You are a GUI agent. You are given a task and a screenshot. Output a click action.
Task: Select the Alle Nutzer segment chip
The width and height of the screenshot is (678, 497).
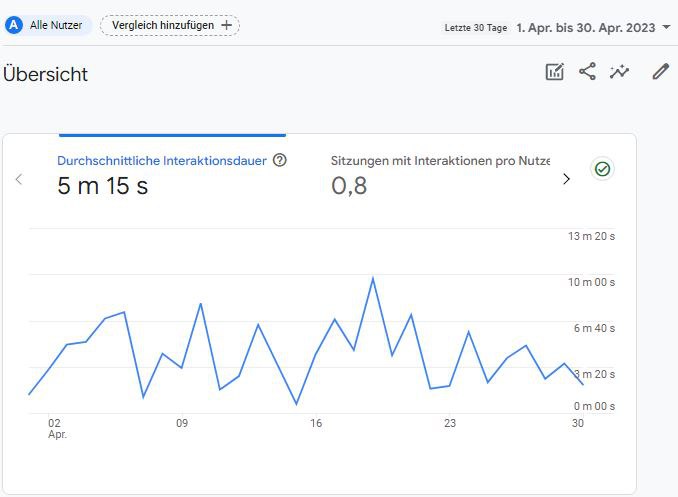pos(55,25)
